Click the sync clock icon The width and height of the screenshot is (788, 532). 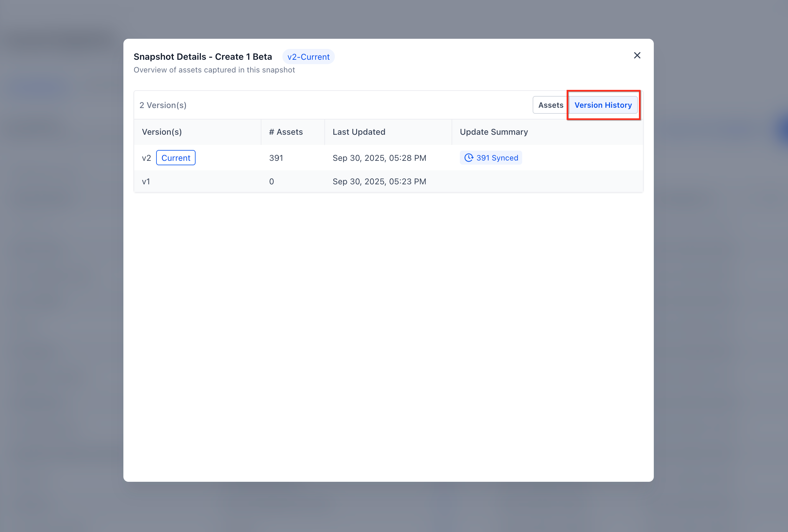pos(469,158)
